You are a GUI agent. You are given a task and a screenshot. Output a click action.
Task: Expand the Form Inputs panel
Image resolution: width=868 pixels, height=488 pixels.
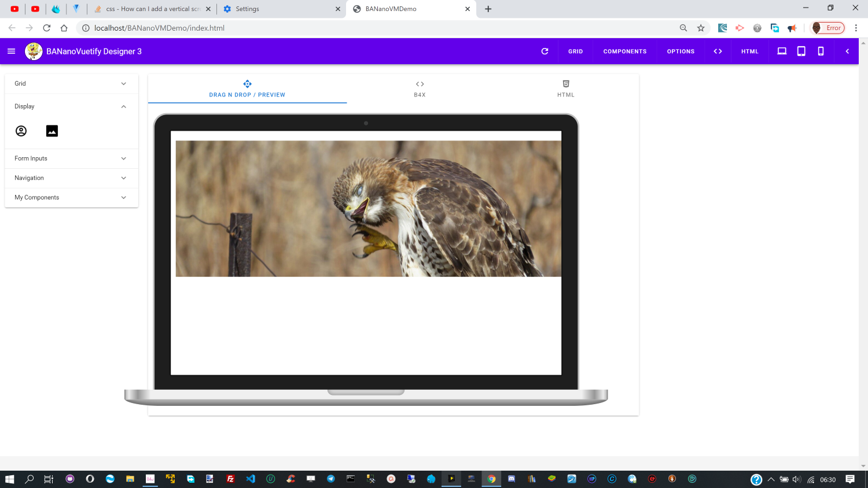click(71, 158)
